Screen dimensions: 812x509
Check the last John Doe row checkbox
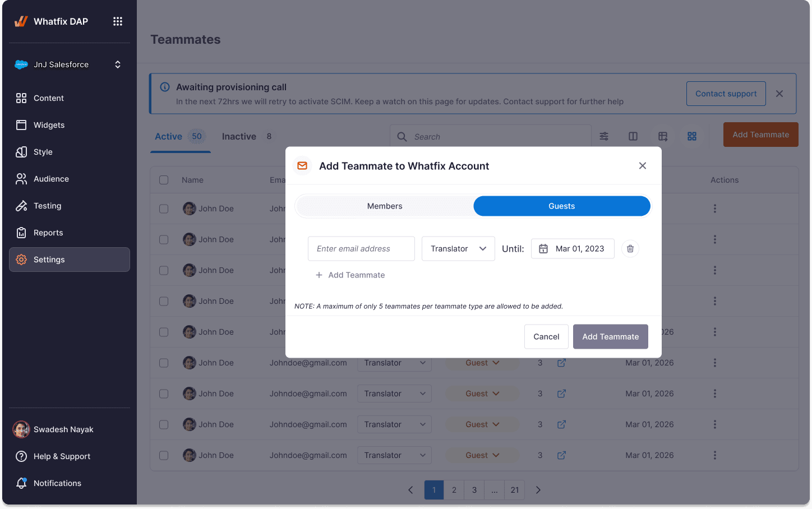point(164,455)
